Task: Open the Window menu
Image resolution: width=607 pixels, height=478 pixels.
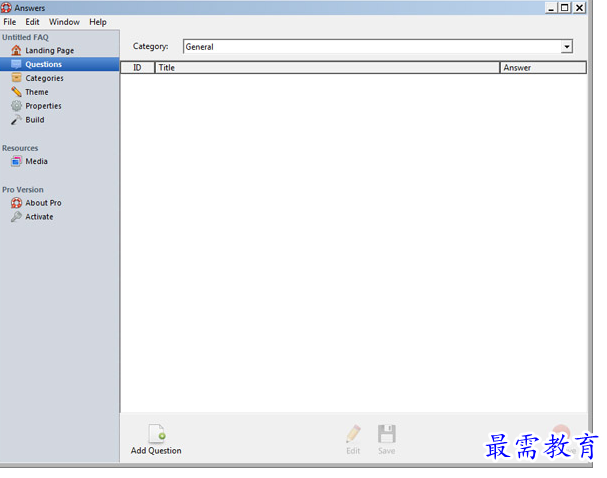Action: click(x=64, y=22)
